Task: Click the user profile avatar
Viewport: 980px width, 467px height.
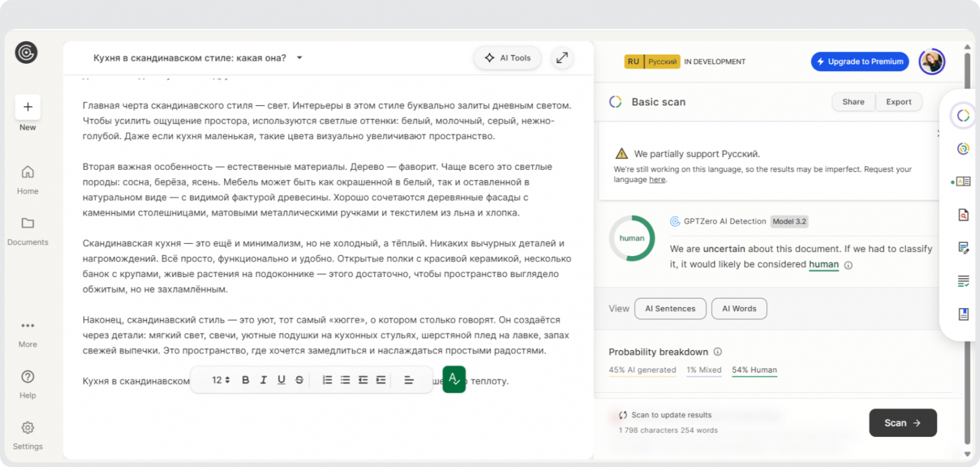Action: (932, 61)
